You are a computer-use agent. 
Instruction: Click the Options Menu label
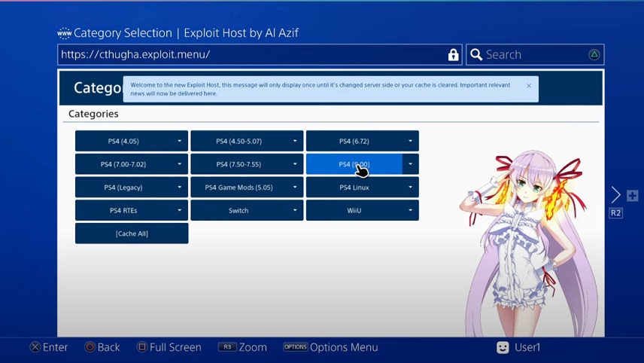(x=344, y=347)
